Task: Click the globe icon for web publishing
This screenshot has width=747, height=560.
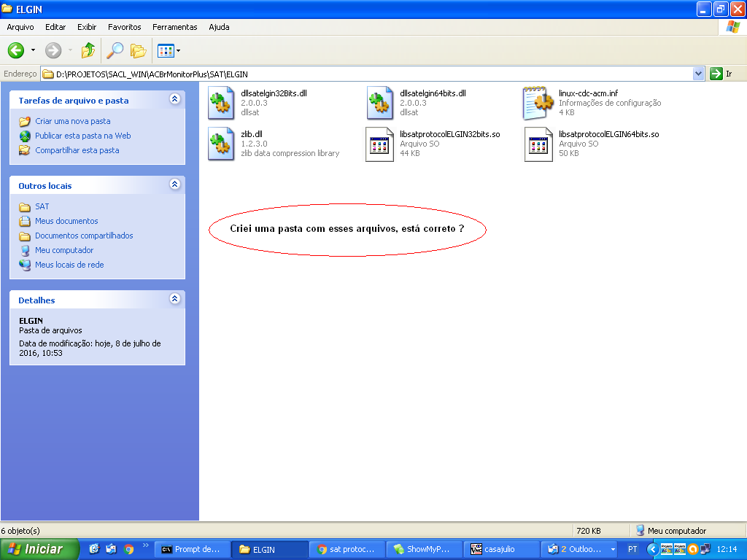Action: click(25, 136)
